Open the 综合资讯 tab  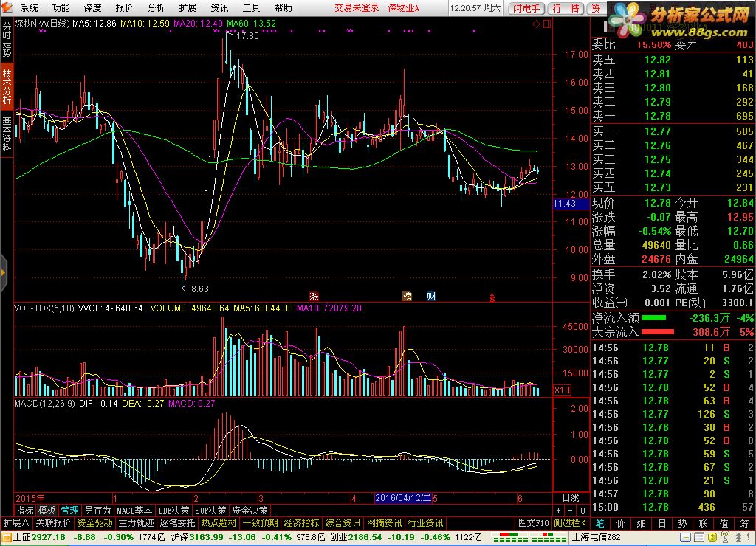[343, 523]
